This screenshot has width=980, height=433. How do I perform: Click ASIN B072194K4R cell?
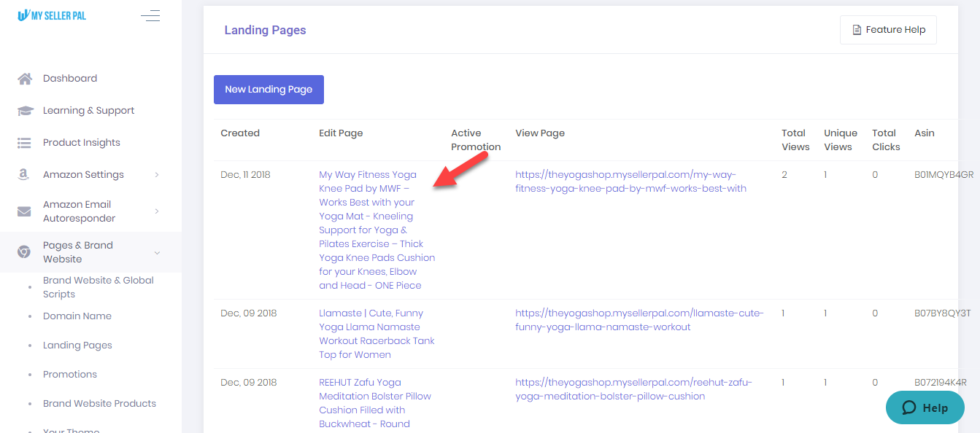(x=941, y=383)
